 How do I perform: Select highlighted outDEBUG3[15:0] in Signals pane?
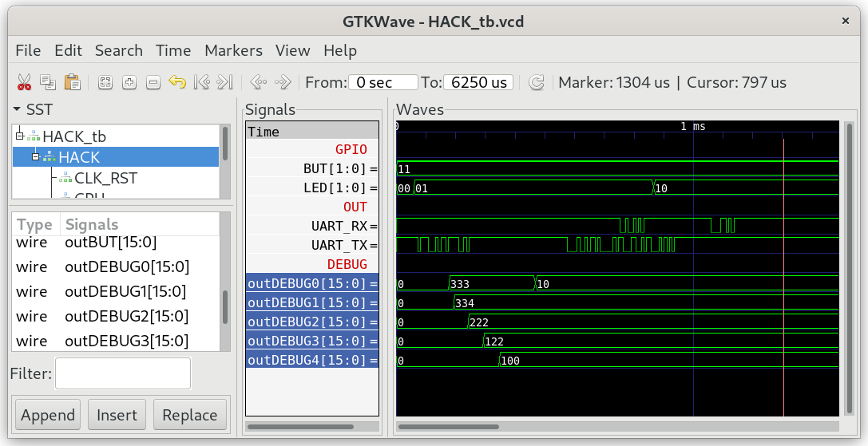pos(312,341)
